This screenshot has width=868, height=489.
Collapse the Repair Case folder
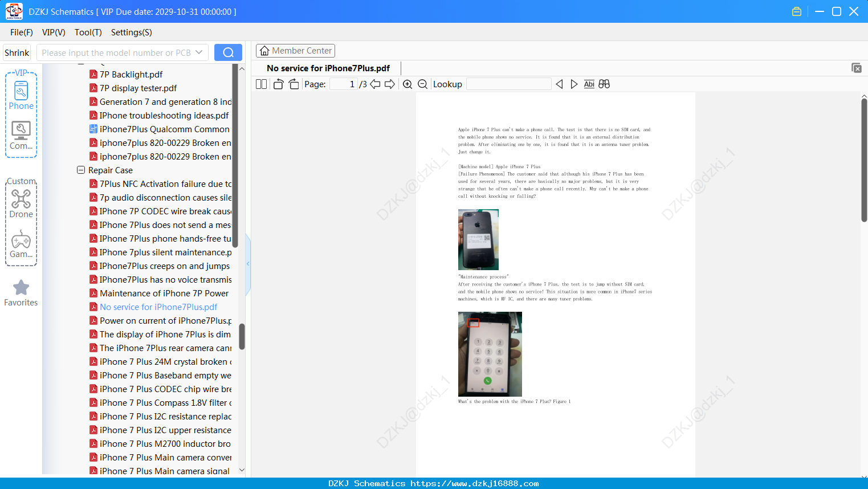click(x=81, y=170)
